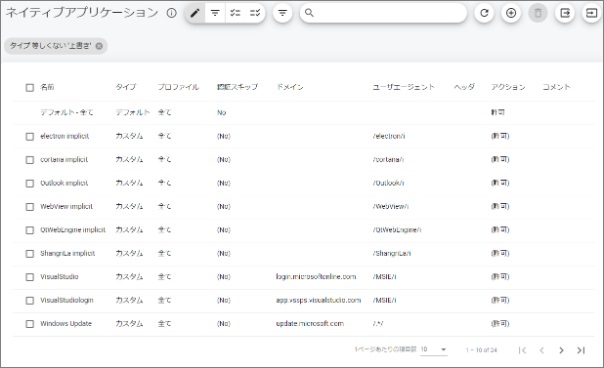Click the '1 - 10 of 24' pagination text
This screenshot has height=368, width=604.
(482, 350)
